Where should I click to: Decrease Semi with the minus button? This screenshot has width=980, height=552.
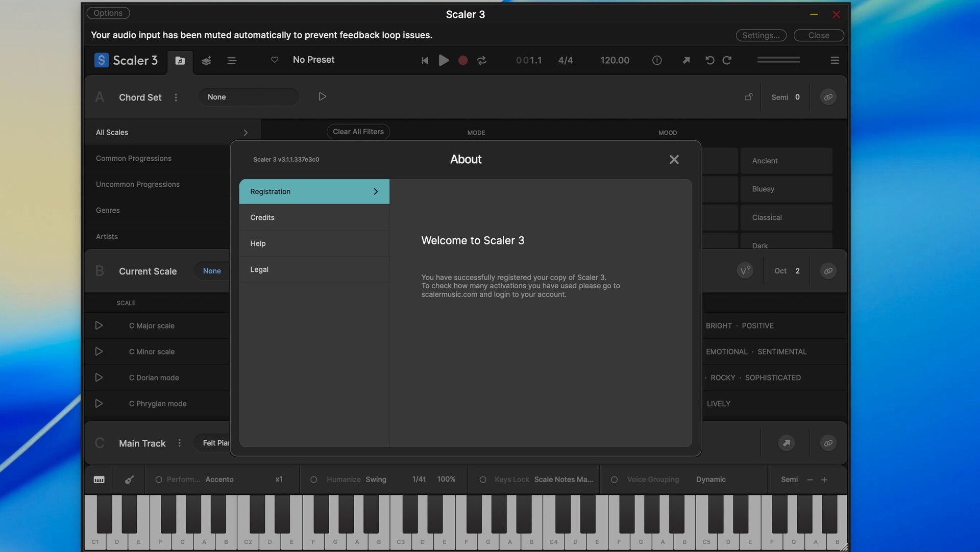pos(810,480)
